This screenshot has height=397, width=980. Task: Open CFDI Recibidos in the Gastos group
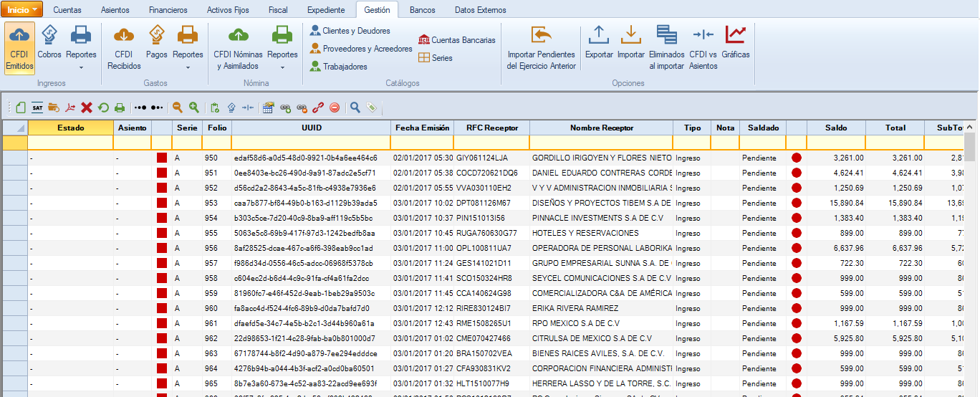[x=124, y=48]
